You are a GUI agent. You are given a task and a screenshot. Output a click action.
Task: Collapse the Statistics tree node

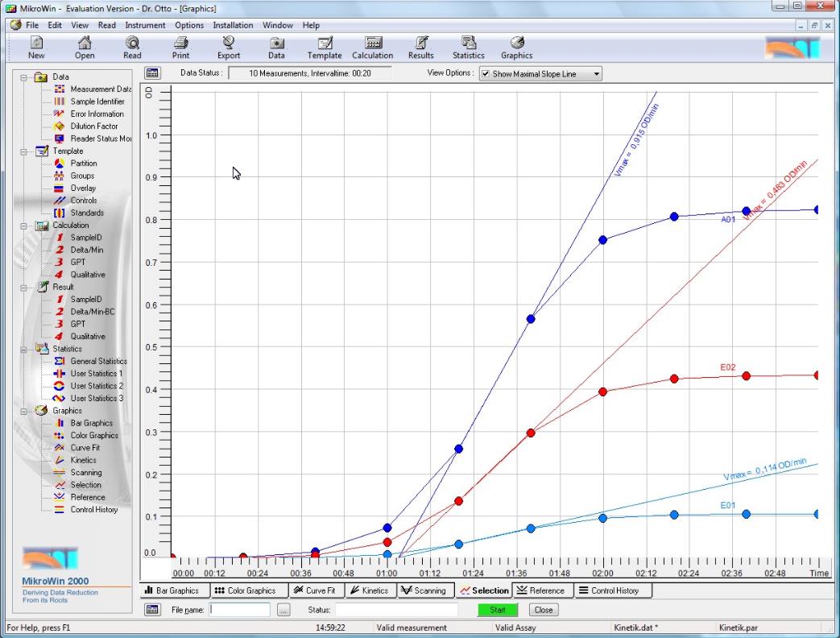point(24,349)
